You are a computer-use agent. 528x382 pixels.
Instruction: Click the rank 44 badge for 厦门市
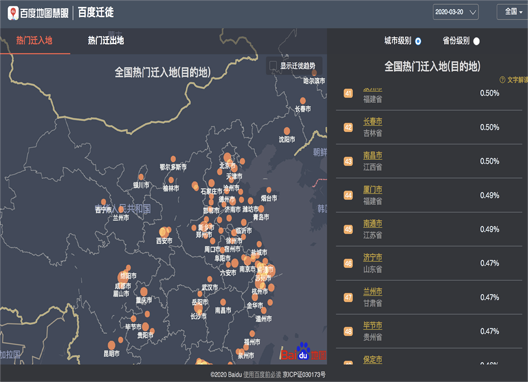pos(348,195)
